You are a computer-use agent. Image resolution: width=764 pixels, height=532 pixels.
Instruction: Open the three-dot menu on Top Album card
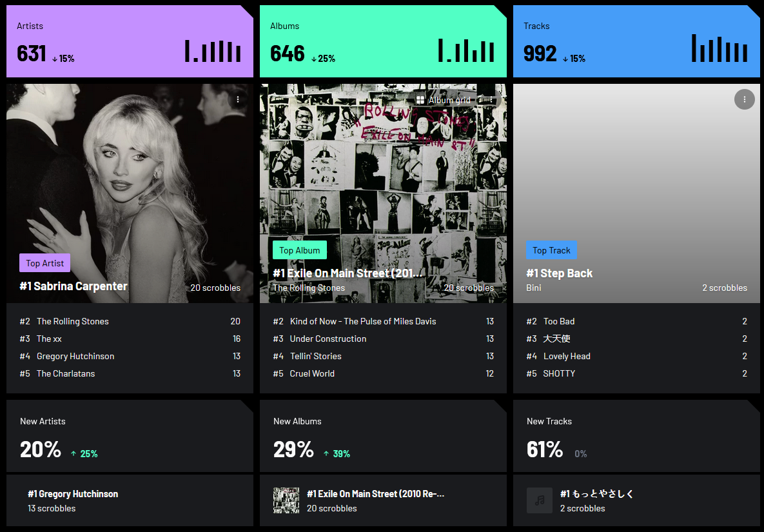[492, 99]
